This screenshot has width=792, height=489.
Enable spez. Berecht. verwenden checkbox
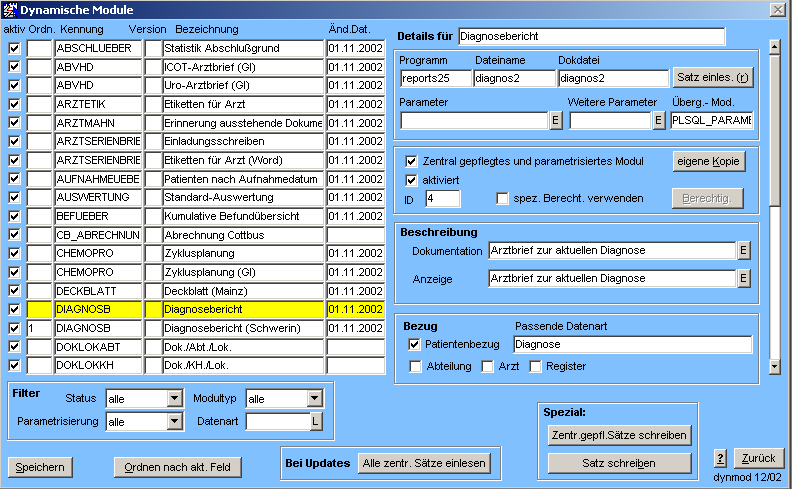click(503, 198)
